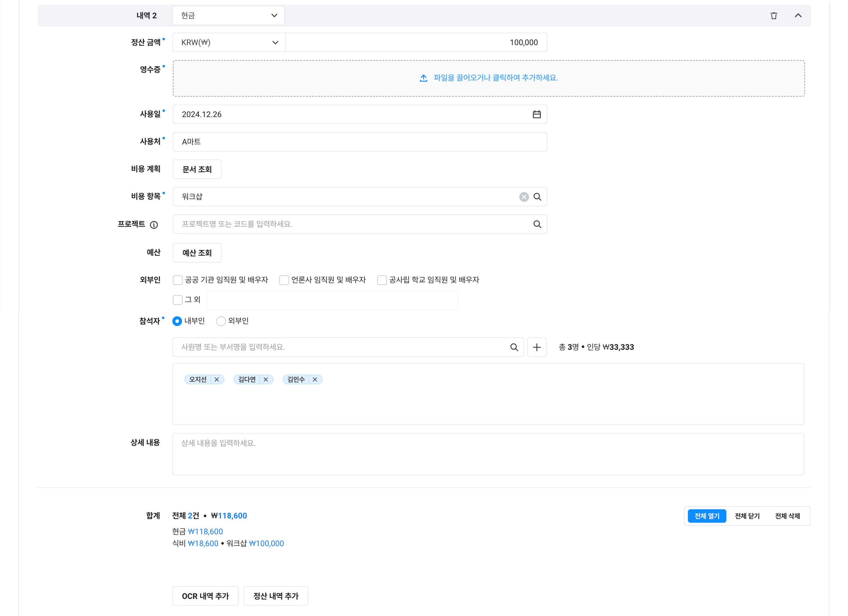This screenshot has width=848, height=616.
Task: Select 전체 삭제 option
Action: (x=787, y=516)
